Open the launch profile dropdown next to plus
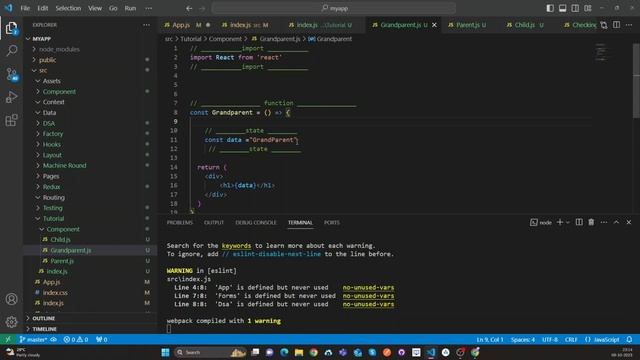This screenshot has width=640, height=360. [568, 222]
